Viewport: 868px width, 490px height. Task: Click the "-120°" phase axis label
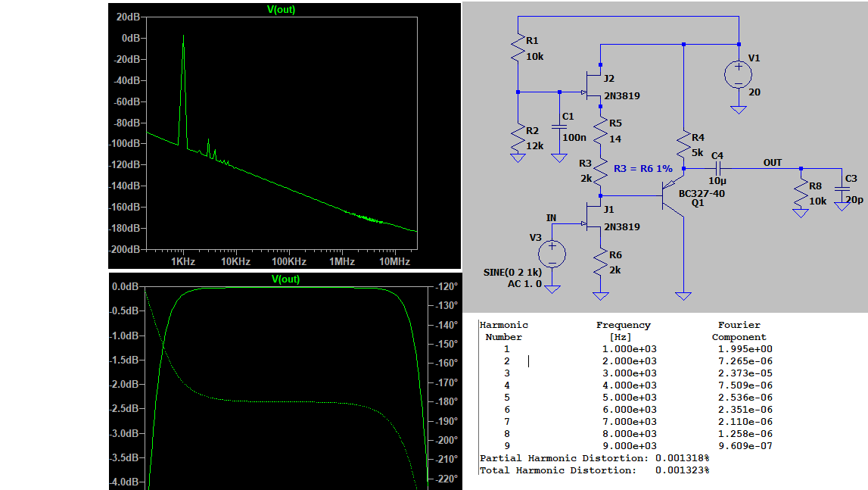point(446,286)
